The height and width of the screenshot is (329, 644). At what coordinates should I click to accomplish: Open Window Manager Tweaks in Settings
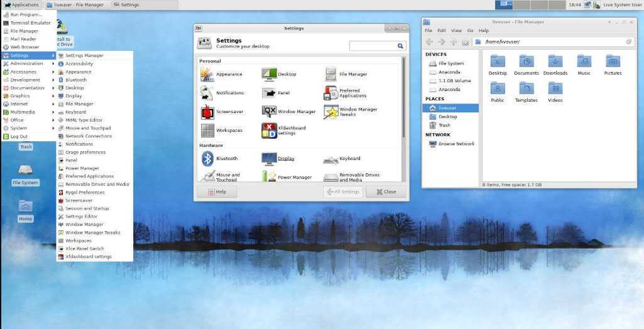tap(331, 112)
